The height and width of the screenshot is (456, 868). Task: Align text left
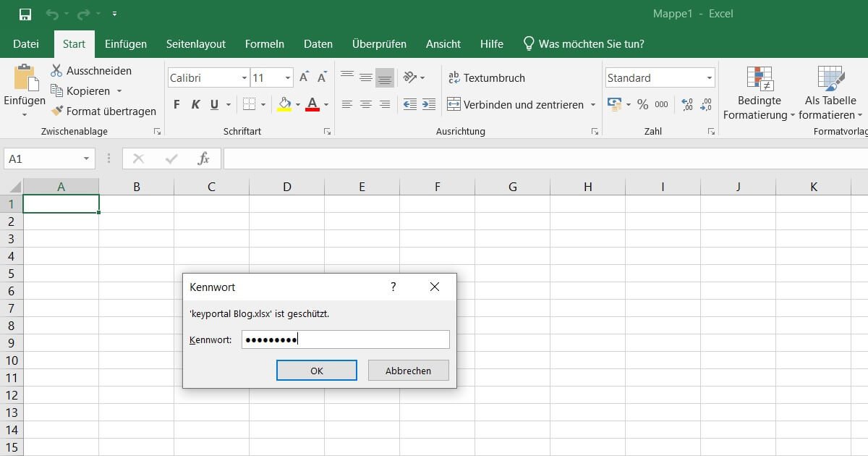[x=347, y=105]
